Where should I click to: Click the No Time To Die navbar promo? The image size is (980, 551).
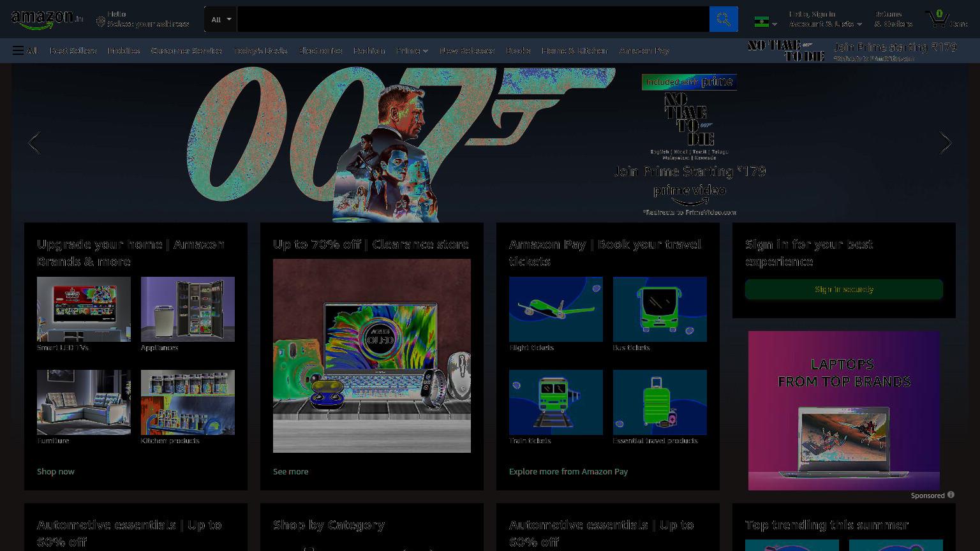tap(852, 50)
